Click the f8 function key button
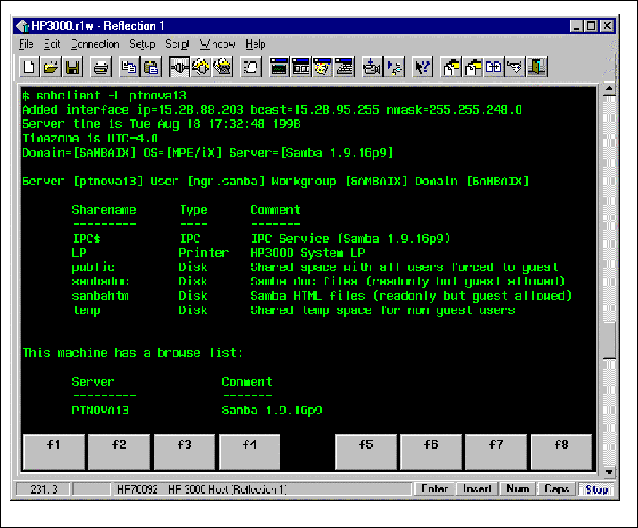Screen dimensions: 638x528 pos(562,452)
